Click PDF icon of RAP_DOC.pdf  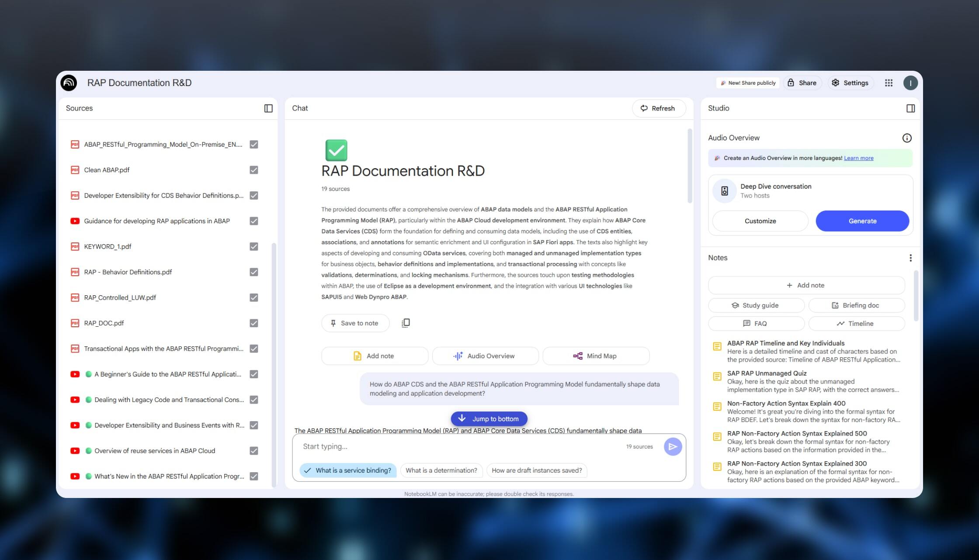point(75,323)
